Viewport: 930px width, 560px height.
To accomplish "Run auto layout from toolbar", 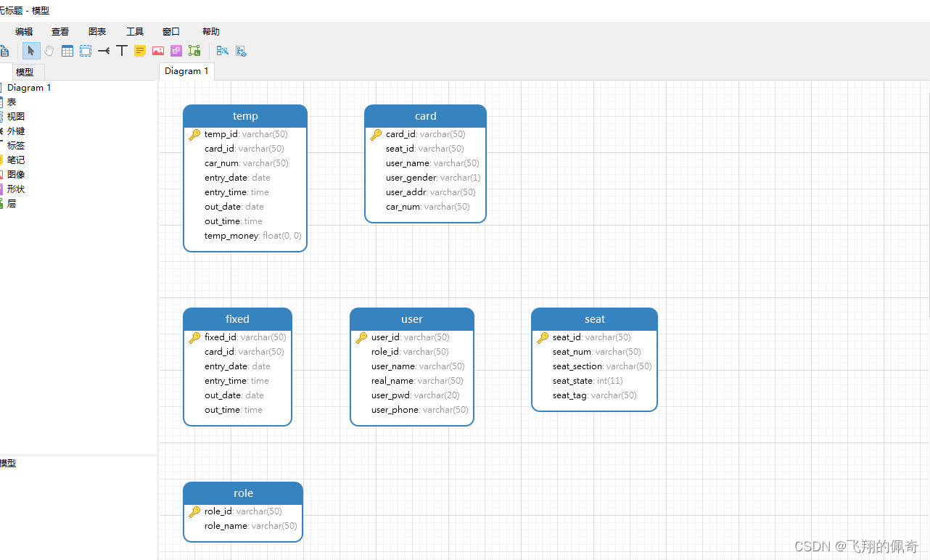I will [x=223, y=51].
